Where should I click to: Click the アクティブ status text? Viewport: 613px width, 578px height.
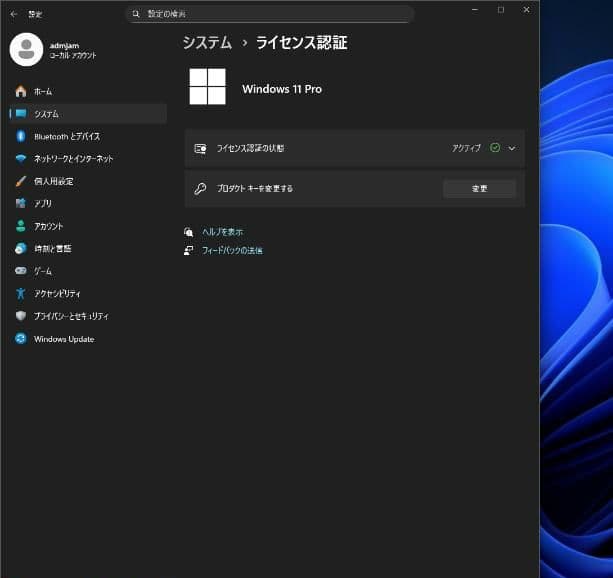coord(466,148)
